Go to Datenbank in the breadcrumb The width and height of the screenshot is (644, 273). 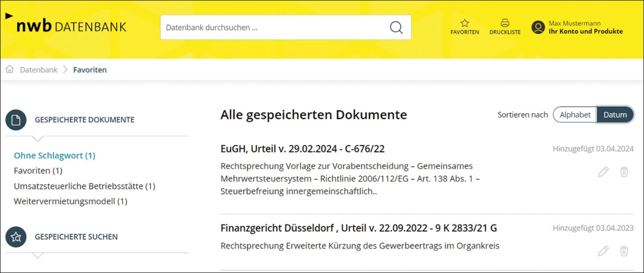pos(39,70)
